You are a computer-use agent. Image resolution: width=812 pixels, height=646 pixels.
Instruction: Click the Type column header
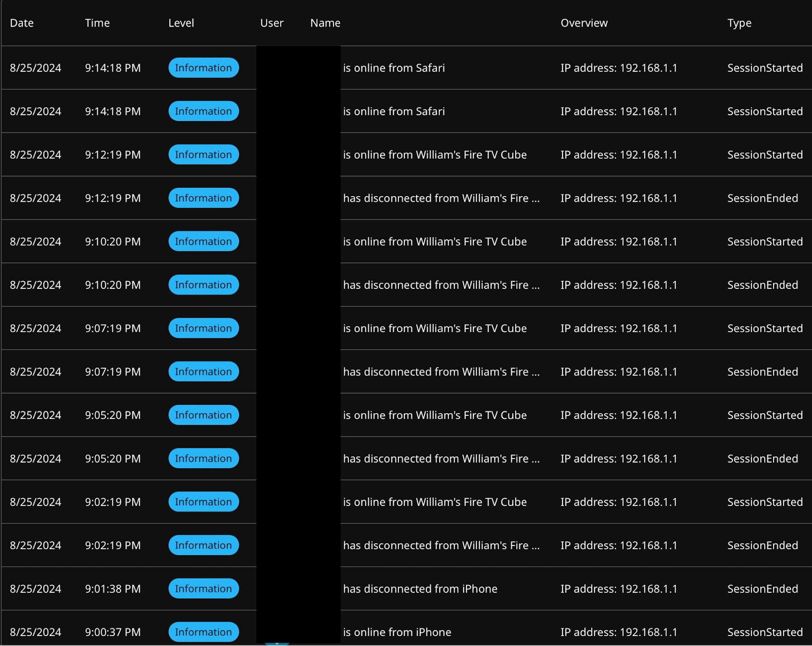[739, 23]
